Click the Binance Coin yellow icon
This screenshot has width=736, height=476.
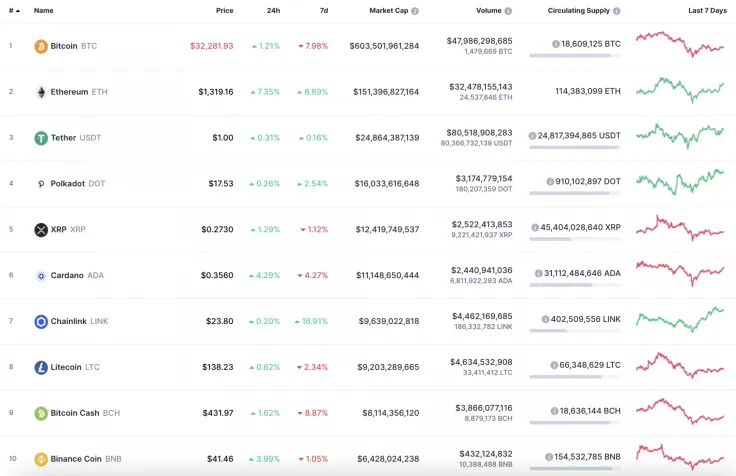(x=41, y=459)
